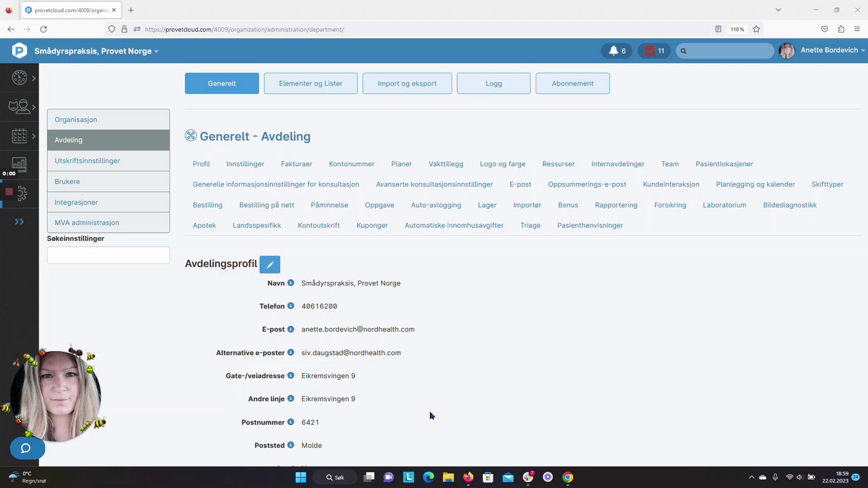Jump to Vakttillegg section

[x=446, y=164]
